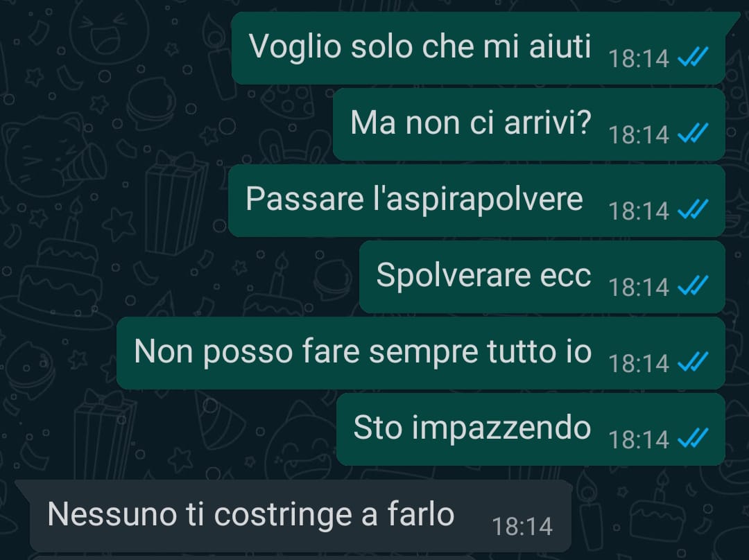Select the 'Ma non ci arrivi?' message

[x=528, y=124]
